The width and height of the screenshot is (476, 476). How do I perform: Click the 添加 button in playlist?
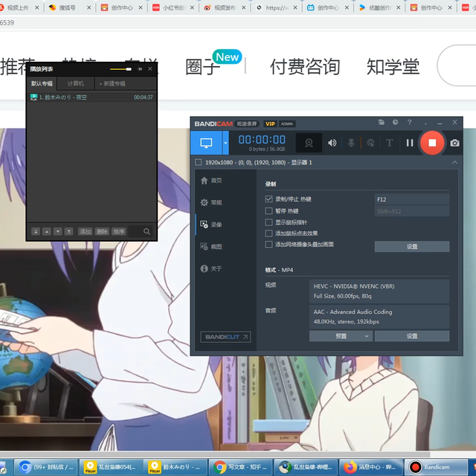click(x=86, y=231)
